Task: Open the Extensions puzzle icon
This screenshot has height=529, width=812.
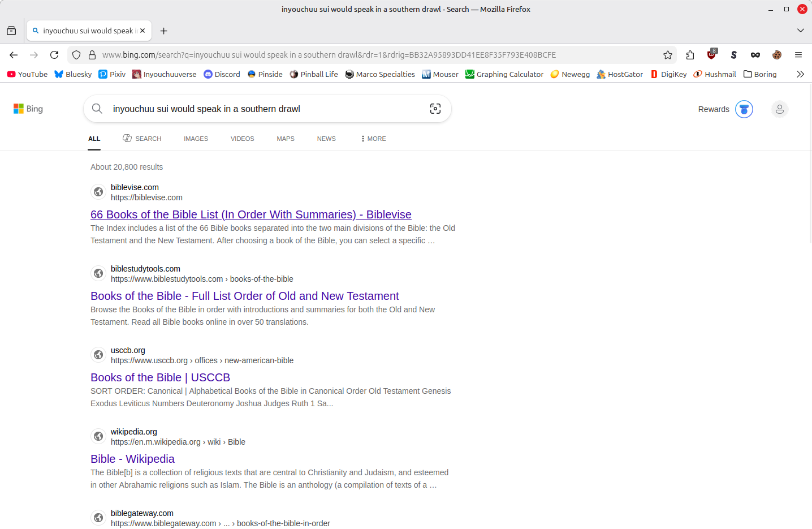Action: [690, 55]
